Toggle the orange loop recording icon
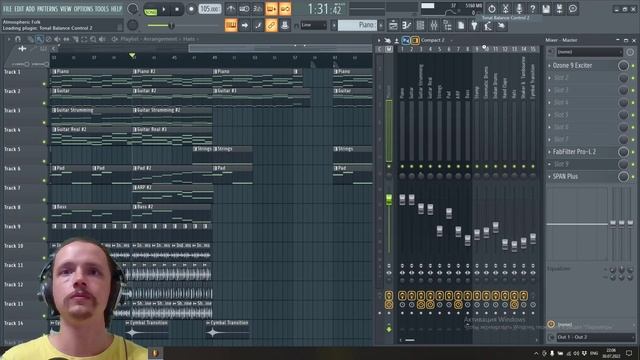The width and height of the screenshot is (640, 360). pos(285,9)
